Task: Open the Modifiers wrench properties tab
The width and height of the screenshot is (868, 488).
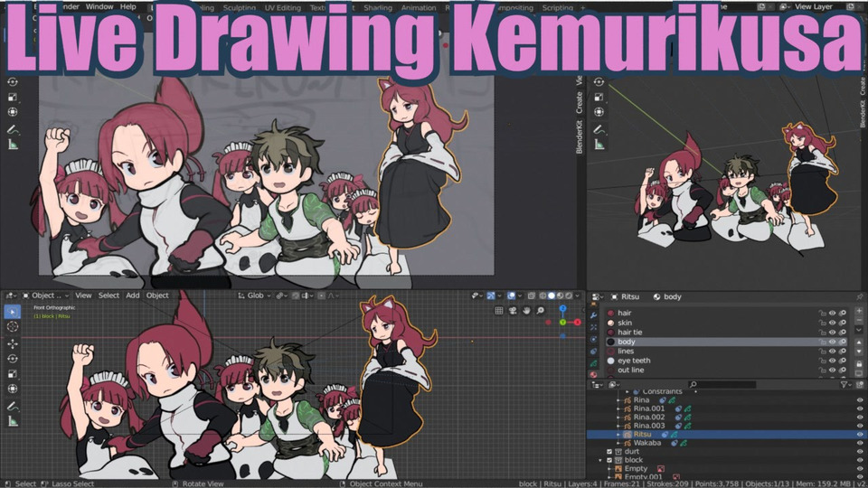Action: 593,314
